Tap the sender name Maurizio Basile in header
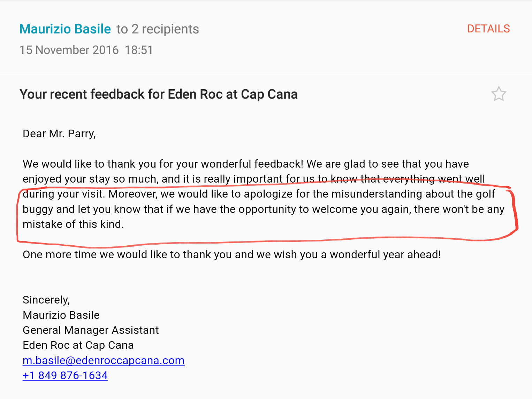 pyautogui.click(x=65, y=29)
